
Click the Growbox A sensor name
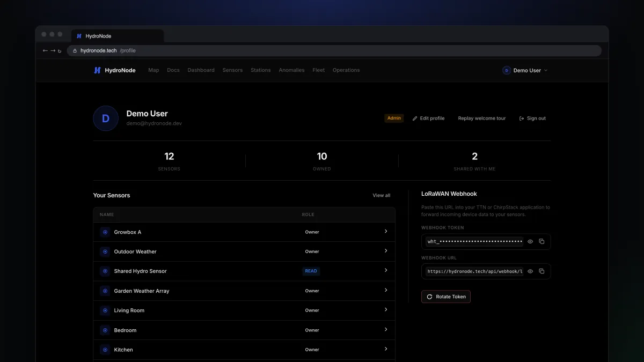(x=128, y=232)
